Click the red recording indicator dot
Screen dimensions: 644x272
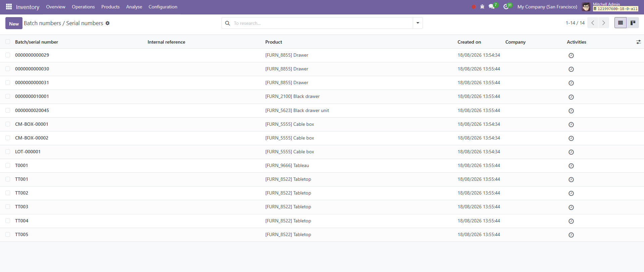pos(474,7)
